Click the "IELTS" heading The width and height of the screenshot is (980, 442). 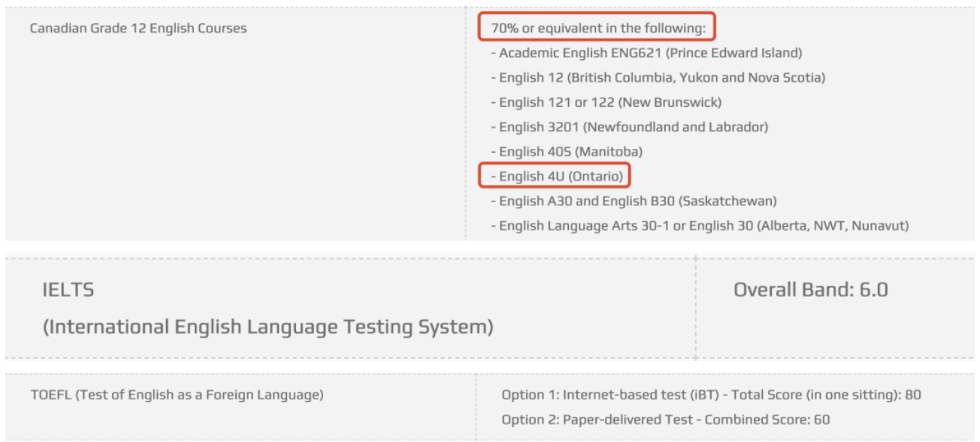click(x=68, y=290)
